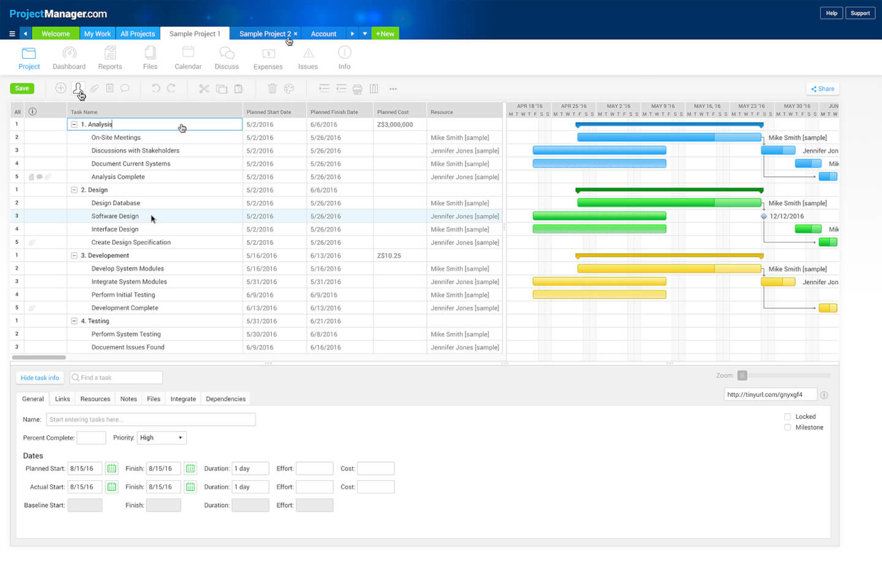Image resolution: width=882 pixels, height=588 pixels.
Task: Open the Expenses icon
Action: [268, 54]
